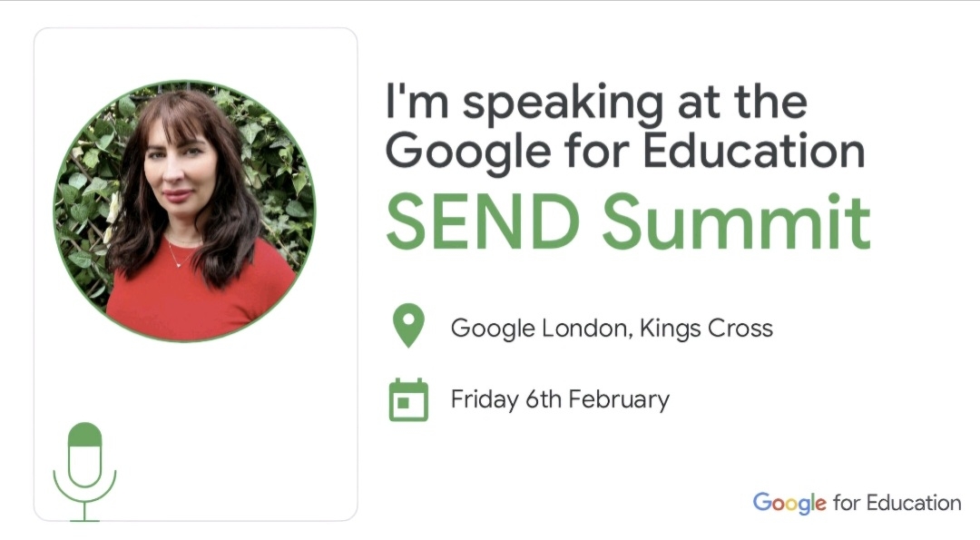Click the dark "Google for Education" headline line
Image resolution: width=980 pixels, height=540 pixels.
click(x=624, y=151)
